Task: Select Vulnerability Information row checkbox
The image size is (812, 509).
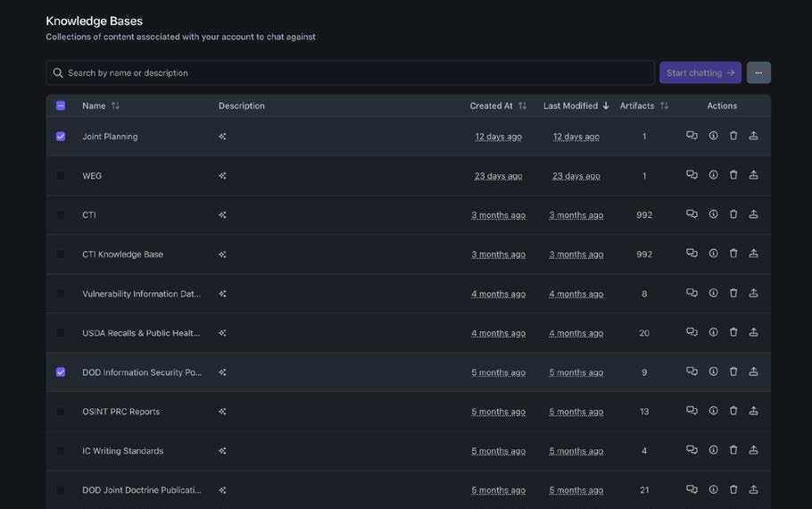Action: (x=61, y=294)
